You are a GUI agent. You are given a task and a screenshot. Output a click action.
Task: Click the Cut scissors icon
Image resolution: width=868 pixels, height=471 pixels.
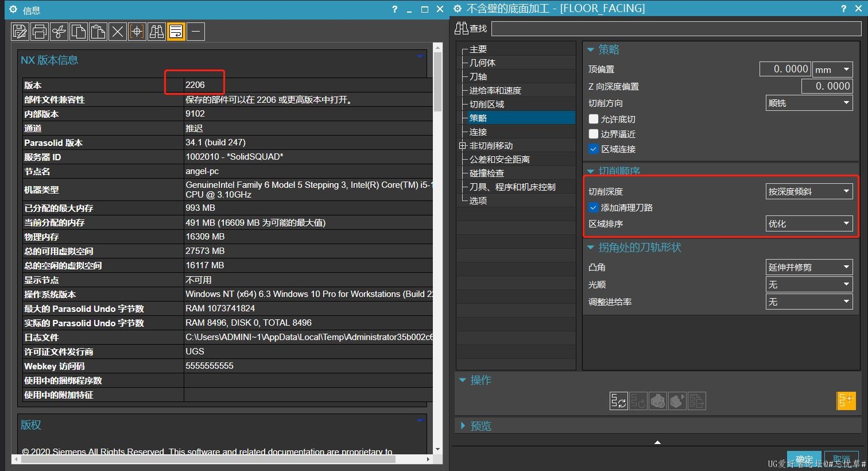(59, 32)
